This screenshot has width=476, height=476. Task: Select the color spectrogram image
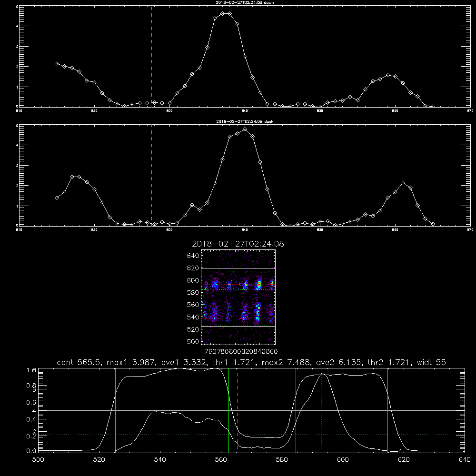238,297
